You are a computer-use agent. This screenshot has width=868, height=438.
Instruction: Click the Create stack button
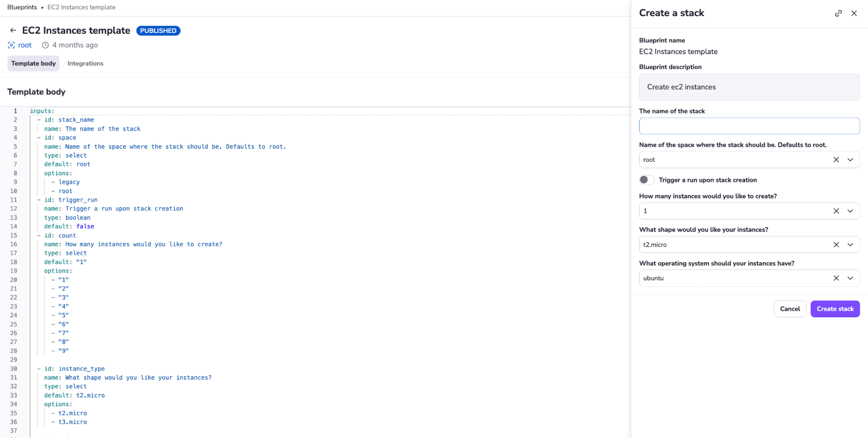click(835, 309)
